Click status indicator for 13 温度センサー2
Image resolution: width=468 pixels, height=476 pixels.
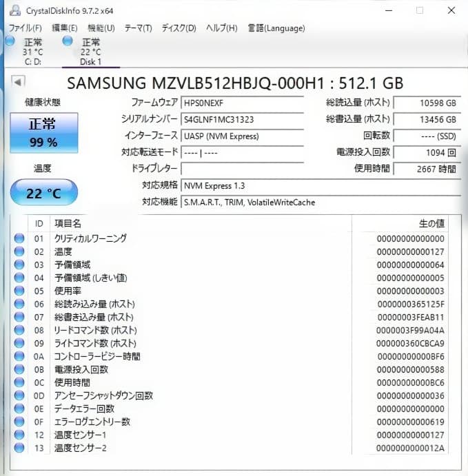pos(19,448)
